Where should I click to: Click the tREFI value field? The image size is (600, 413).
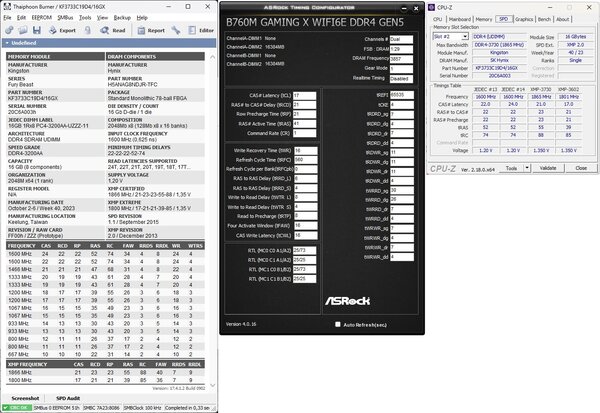402,95
